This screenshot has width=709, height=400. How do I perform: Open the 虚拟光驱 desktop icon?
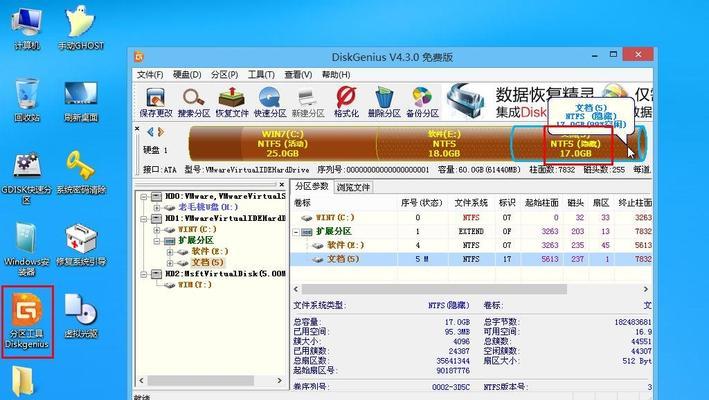click(x=81, y=316)
